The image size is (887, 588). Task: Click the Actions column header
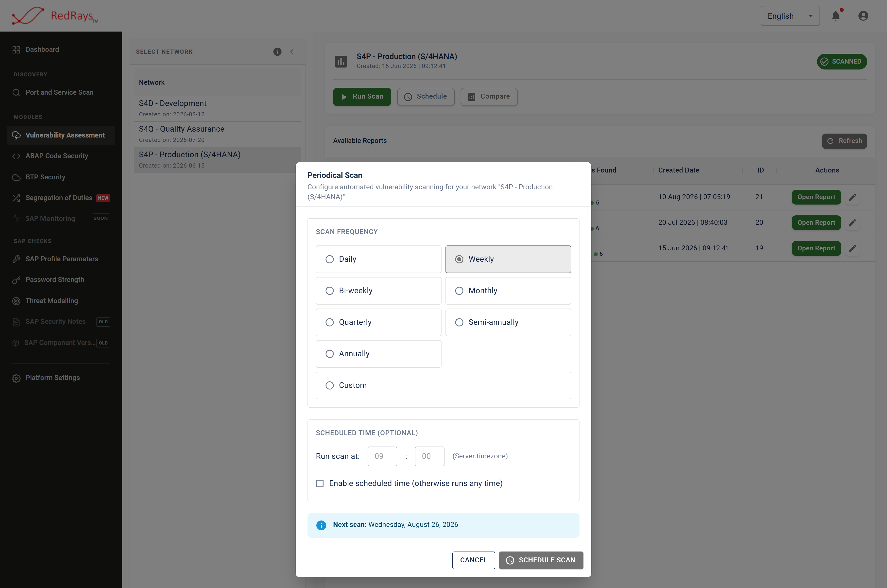[827, 170]
